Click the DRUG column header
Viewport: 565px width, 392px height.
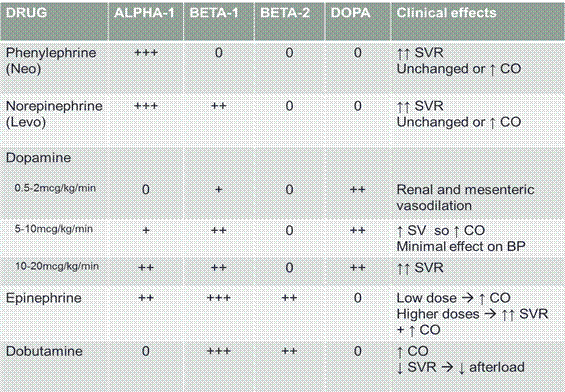(x=26, y=13)
